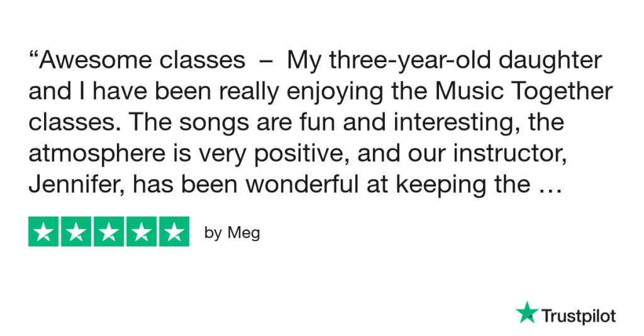Viewport: 644px width, 336px height.
Task: Click the first green rating star
Action: pyautogui.click(x=43, y=232)
